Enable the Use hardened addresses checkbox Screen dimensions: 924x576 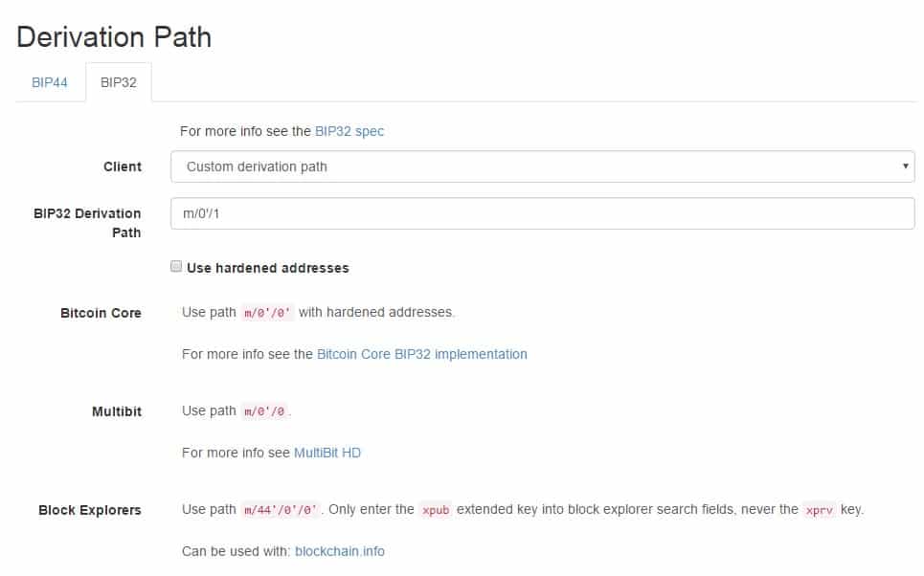[175, 266]
